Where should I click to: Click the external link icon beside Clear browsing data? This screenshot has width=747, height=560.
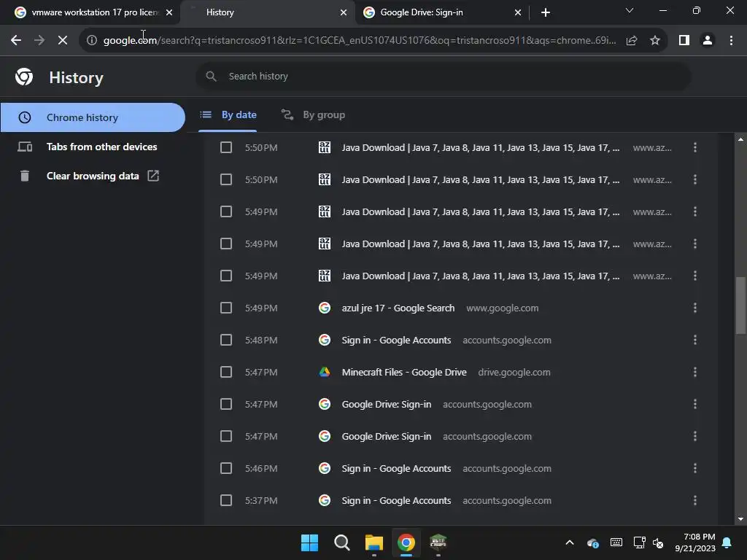(153, 176)
